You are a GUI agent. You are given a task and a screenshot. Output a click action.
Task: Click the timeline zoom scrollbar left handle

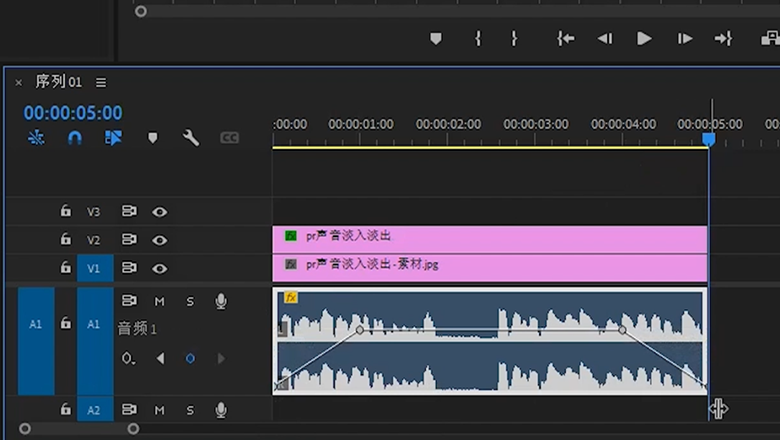point(25,429)
